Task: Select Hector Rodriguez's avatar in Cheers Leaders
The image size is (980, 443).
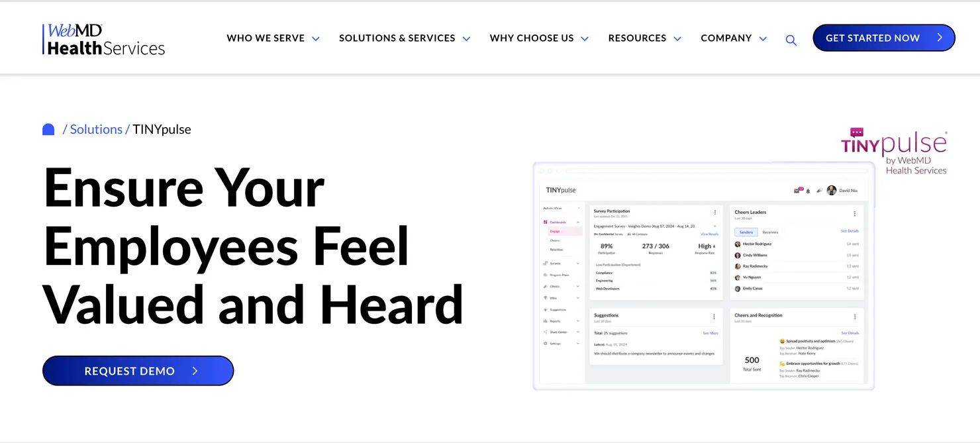Action: click(x=738, y=244)
